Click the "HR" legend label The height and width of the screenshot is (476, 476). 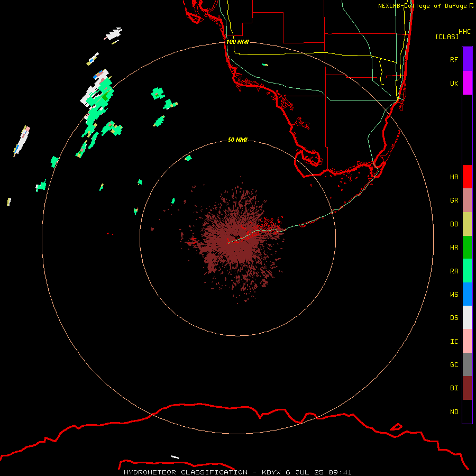(x=454, y=248)
